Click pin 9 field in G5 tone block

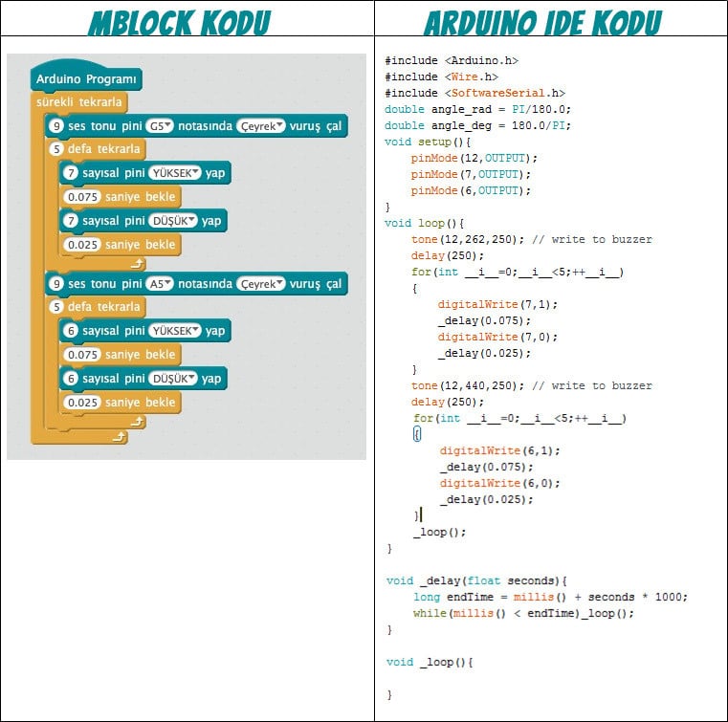[56, 125]
